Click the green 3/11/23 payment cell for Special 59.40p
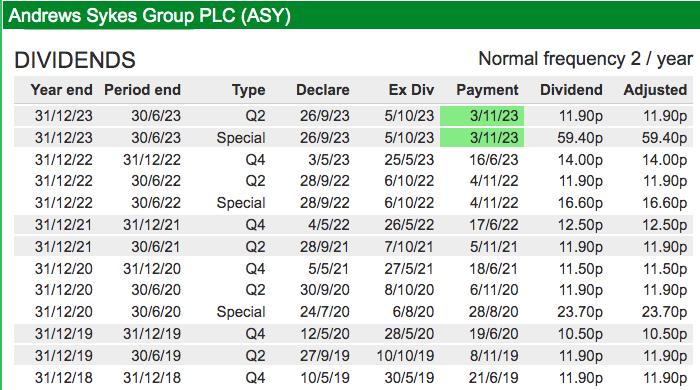The height and width of the screenshot is (390, 700). [x=482, y=138]
